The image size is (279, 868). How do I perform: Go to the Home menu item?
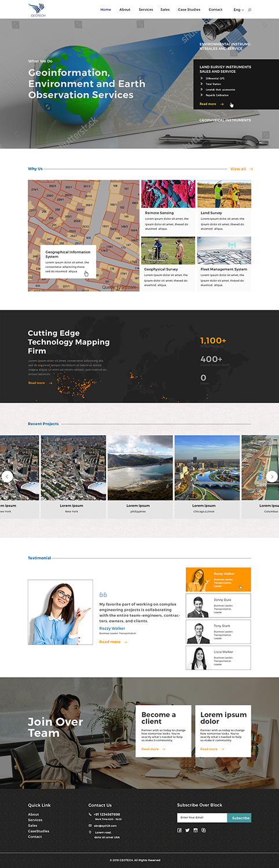click(106, 10)
